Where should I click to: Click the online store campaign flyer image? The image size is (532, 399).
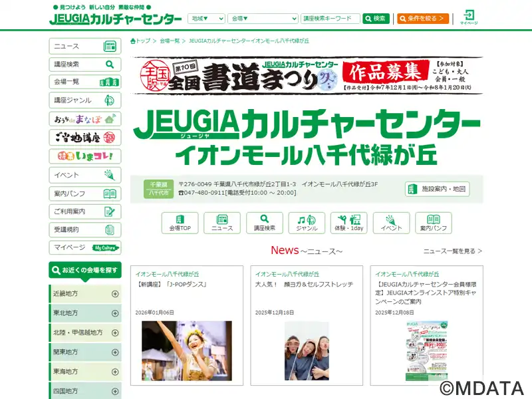[427, 352]
